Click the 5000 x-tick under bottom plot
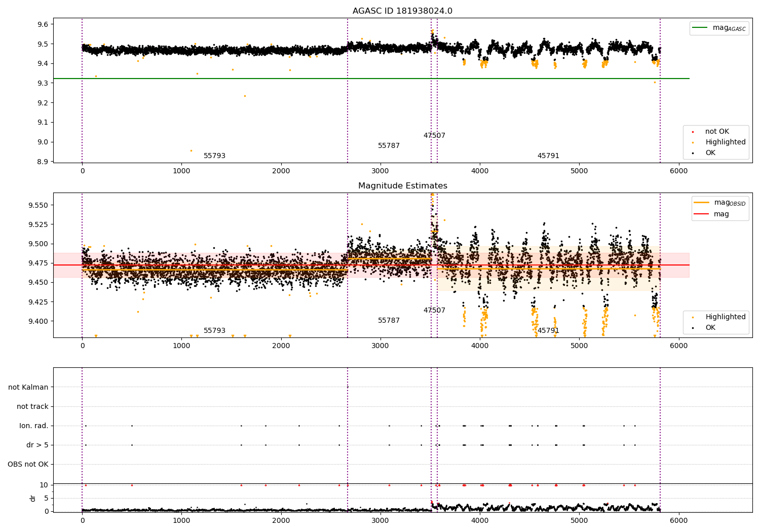 [579, 520]
